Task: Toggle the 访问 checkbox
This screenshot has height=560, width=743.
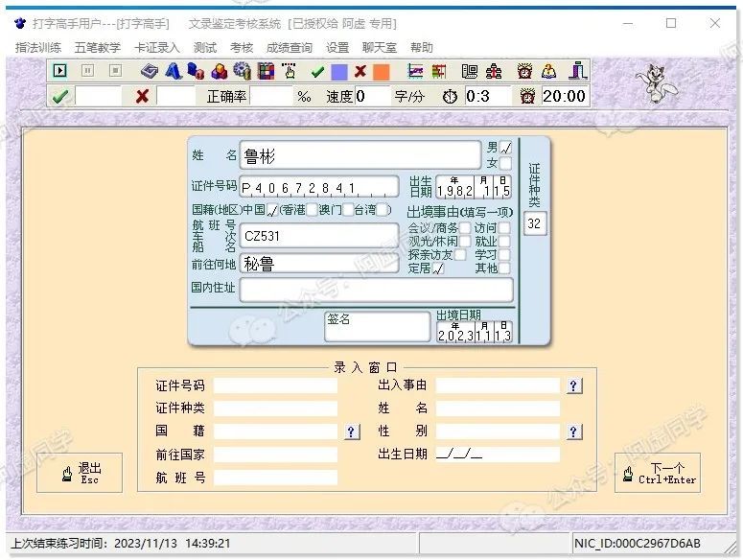Action: tap(504, 228)
